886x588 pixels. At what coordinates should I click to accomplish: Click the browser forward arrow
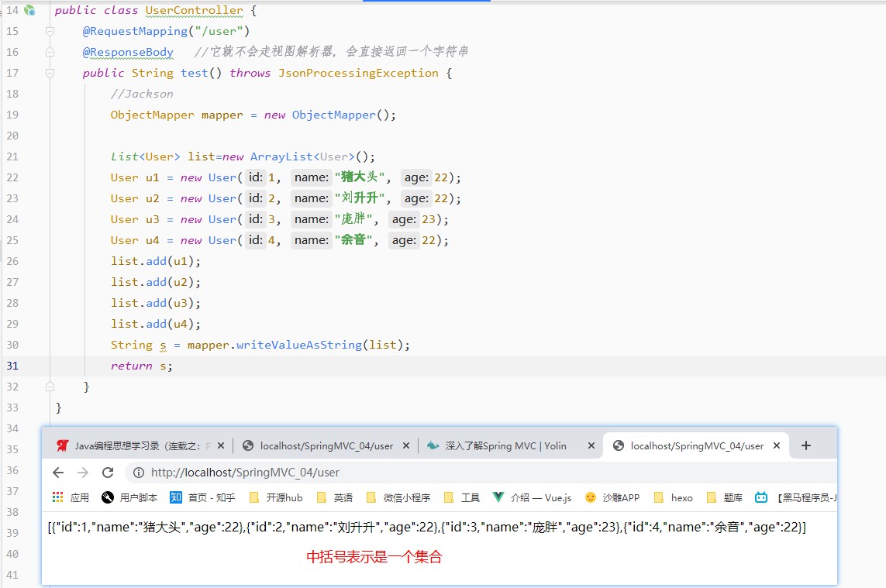(x=82, y=473)
